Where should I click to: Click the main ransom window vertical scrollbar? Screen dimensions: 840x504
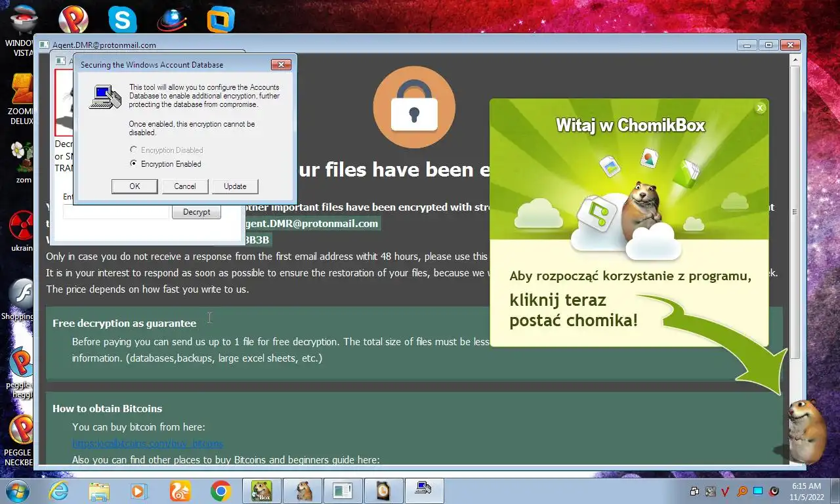pyautogui.click(x=795, y=212)
